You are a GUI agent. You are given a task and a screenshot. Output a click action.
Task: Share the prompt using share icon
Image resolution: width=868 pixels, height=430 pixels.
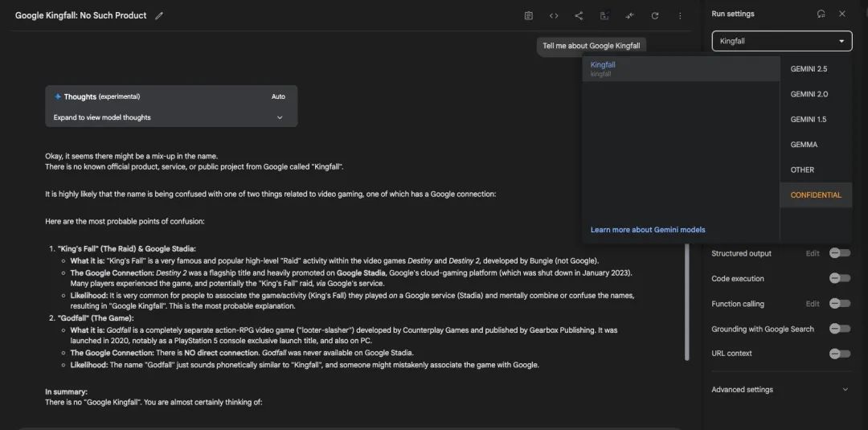(x=579, y=15)
